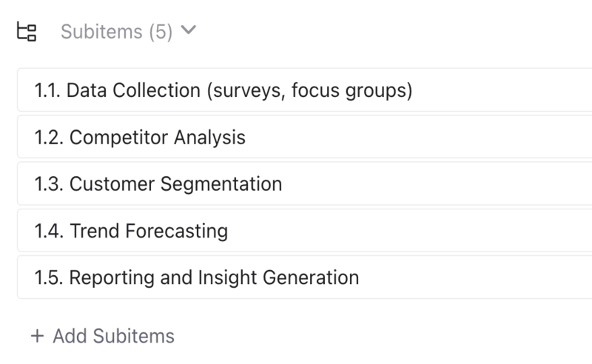This screenshot has width=592, height=364.
Task: Click the "(surveys, focus groups)" text
Action: pos(309,90)
